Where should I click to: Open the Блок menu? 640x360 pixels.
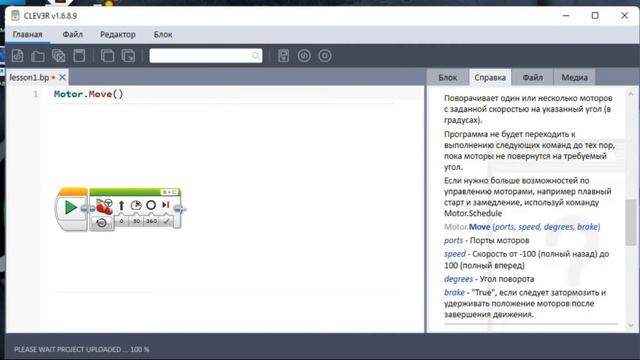[163, 35]
